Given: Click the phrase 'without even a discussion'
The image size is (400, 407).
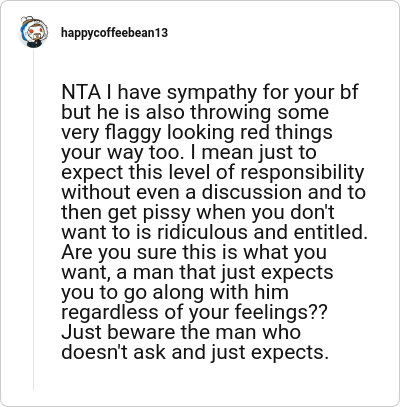Looking at the screenshot, I should [182, 192].
